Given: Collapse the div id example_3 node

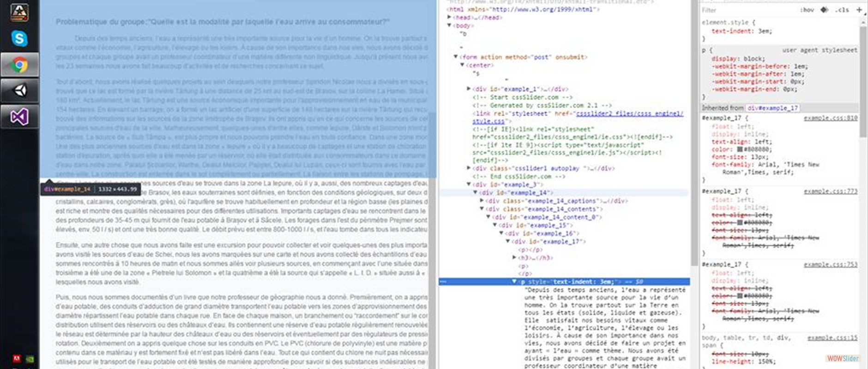Looking at the screenshot, I should (469, 184).
